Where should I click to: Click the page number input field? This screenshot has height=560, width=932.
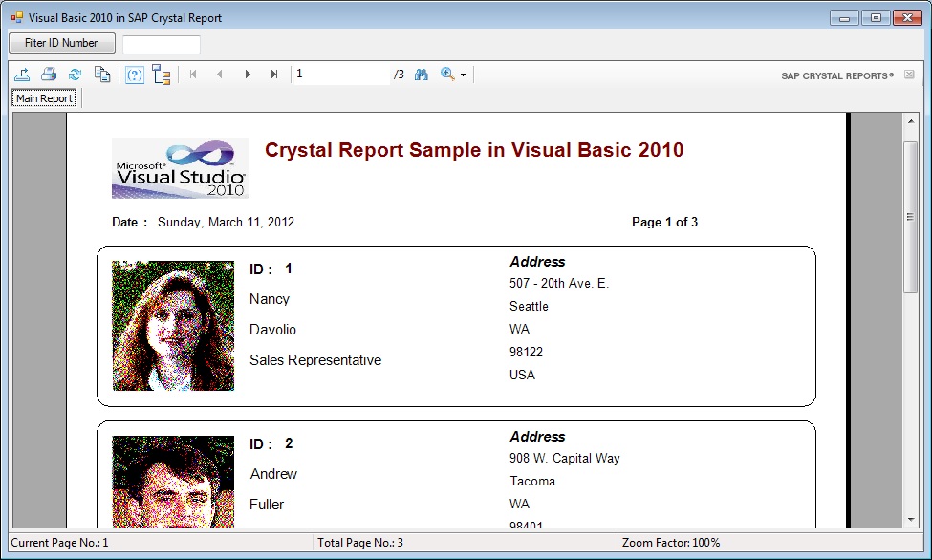(341, 75)
